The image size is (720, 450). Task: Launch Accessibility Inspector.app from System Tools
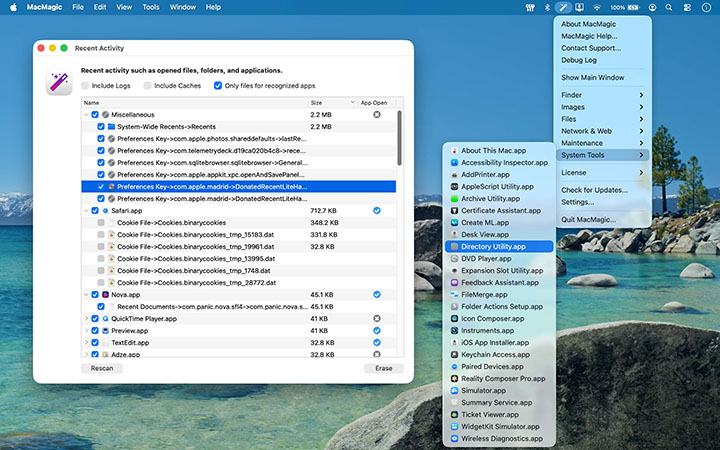tap(504, 162)
